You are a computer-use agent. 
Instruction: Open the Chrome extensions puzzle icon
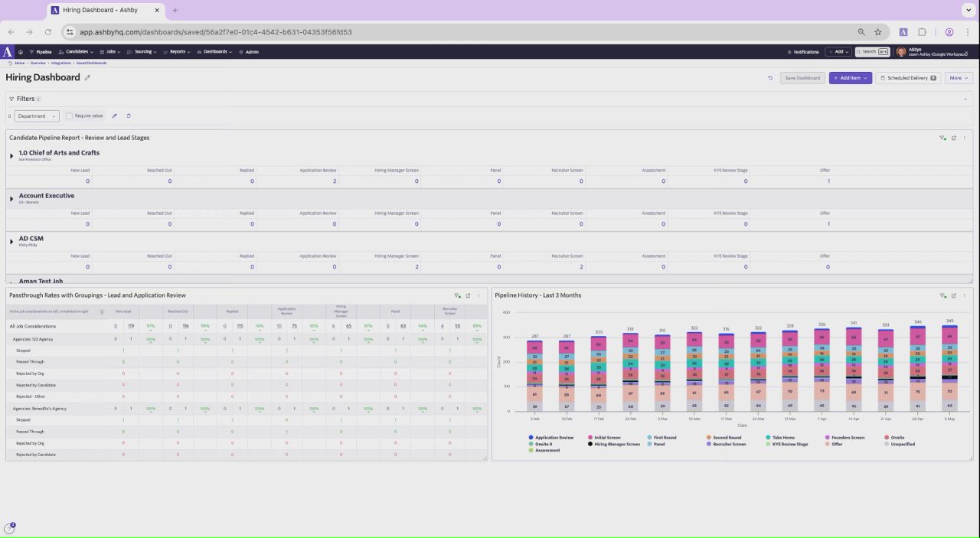click(x=922, y=32)
